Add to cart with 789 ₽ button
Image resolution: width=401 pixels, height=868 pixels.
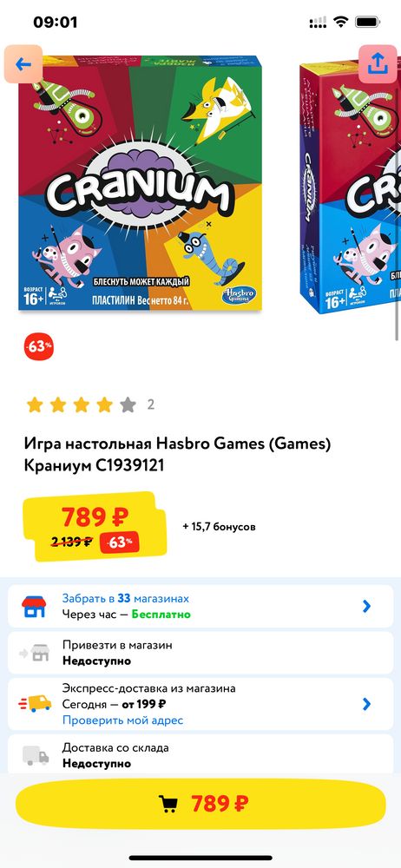200,803
